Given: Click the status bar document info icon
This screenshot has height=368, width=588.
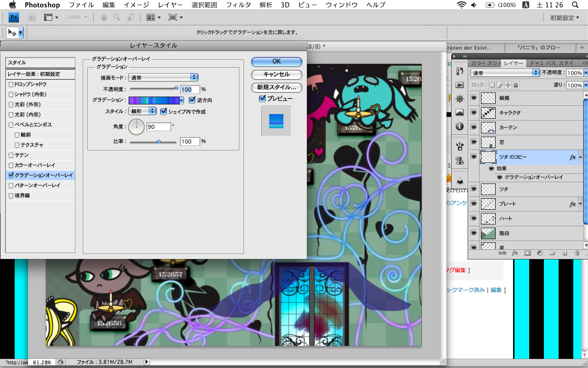Looking at the screenshot, I should (61, 362).
